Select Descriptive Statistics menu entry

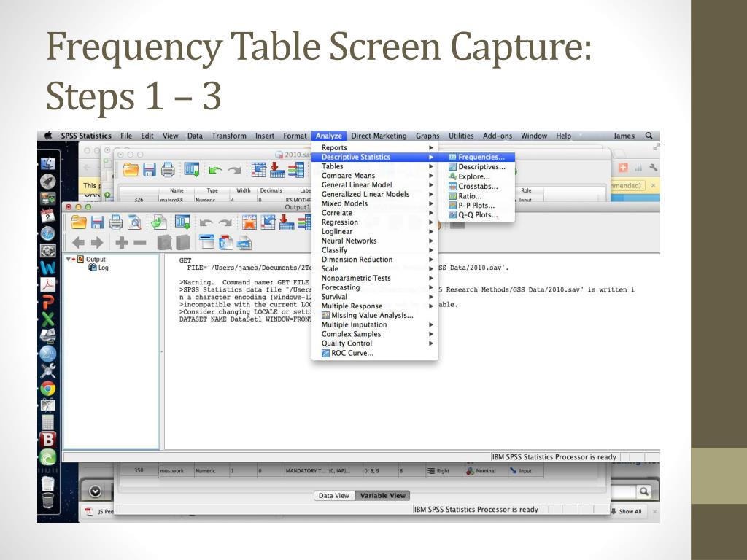click(374, 157)
